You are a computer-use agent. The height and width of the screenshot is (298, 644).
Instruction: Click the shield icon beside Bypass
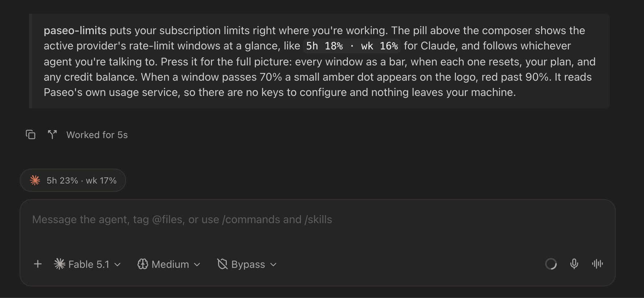pos(222,264)
